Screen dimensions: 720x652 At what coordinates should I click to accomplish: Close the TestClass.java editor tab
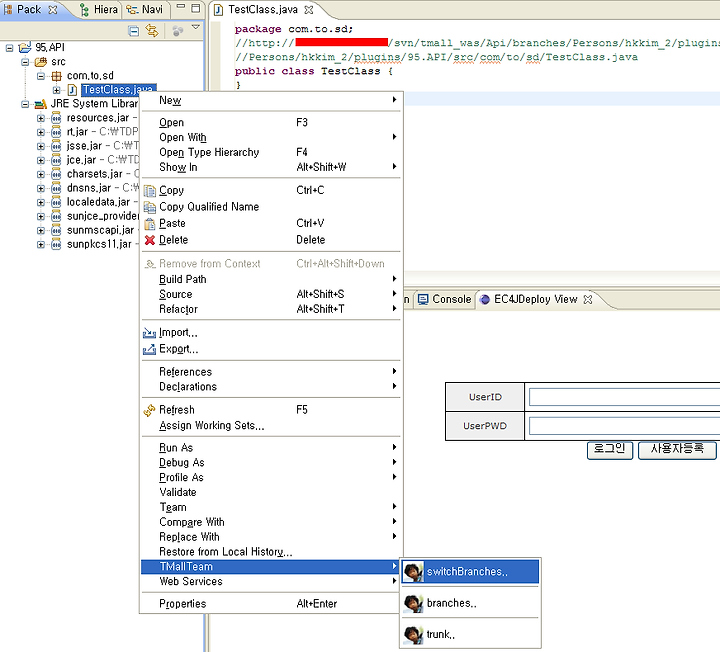click(x=309, y=10)
